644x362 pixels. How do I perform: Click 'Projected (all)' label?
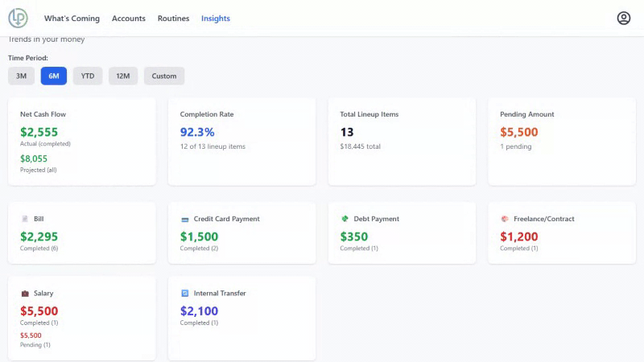coord(38,170)
